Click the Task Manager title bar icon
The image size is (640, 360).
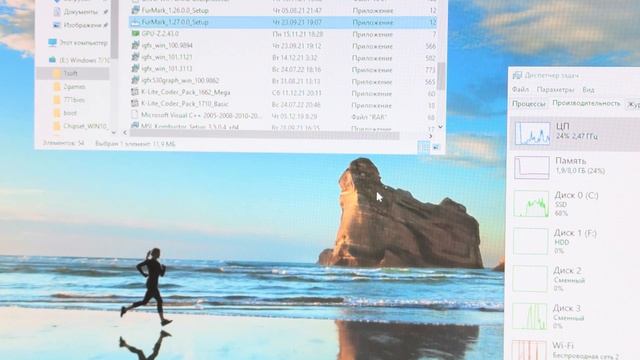click(x=517, y=76)
